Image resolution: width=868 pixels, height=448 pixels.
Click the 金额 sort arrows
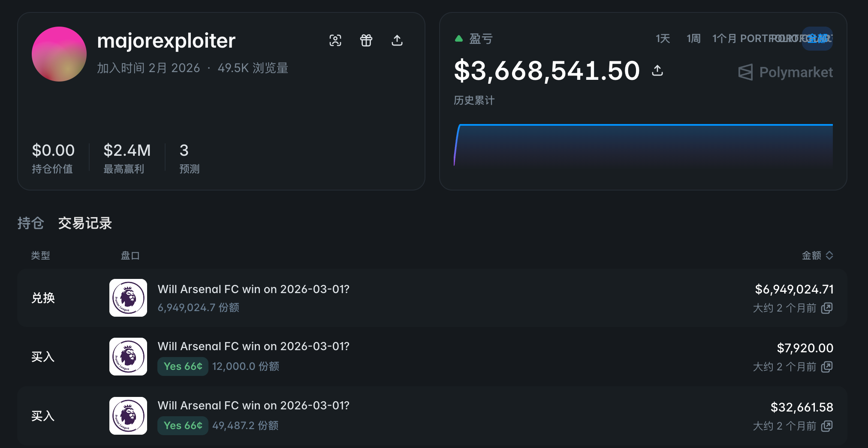pyautogui.click(x=829, y=255)
